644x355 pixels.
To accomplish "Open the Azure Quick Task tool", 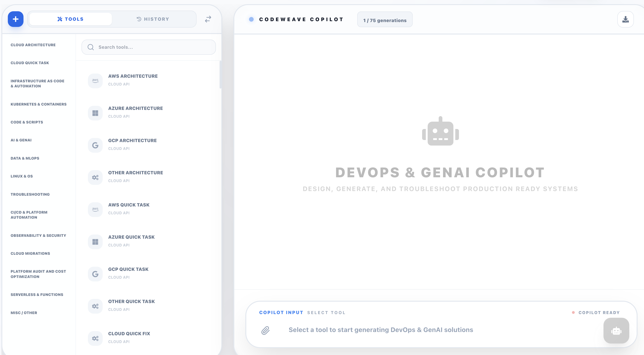I will [x=131, y=240].
